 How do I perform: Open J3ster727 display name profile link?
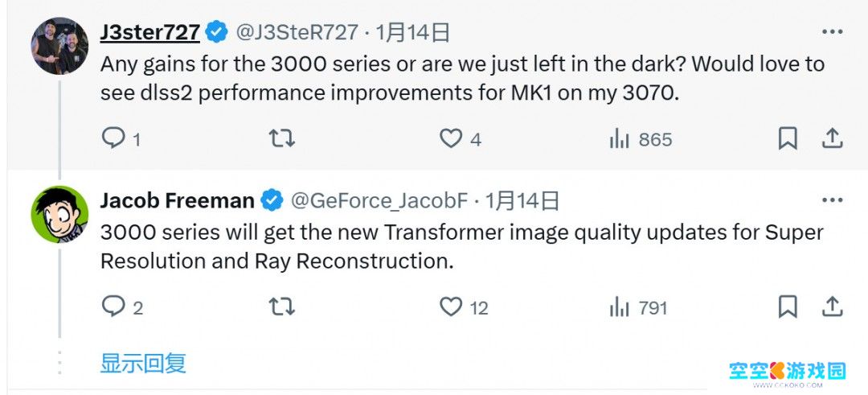tap(149, 32)
